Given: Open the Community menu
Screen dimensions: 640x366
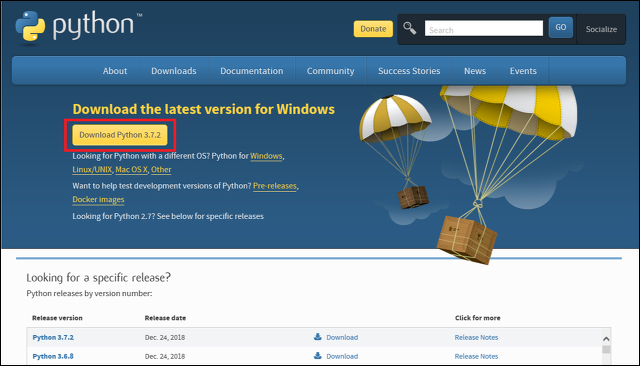Looking at the screenshot, I should pyautogui.click(x=330, y=71).
